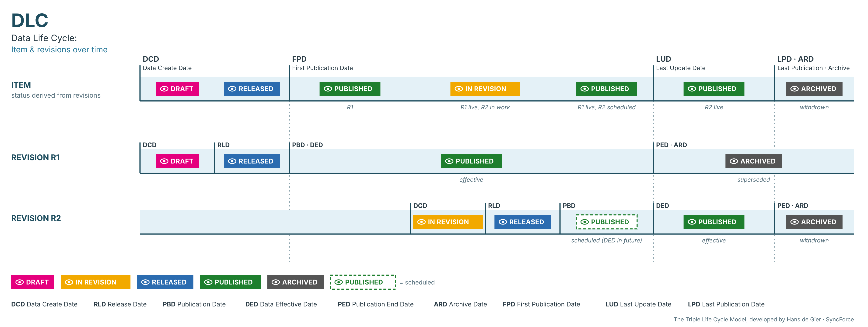Click the 'scheduled (DED in future)' caption
This screenshot has width=868, height=327.
[x=606, y=240]
